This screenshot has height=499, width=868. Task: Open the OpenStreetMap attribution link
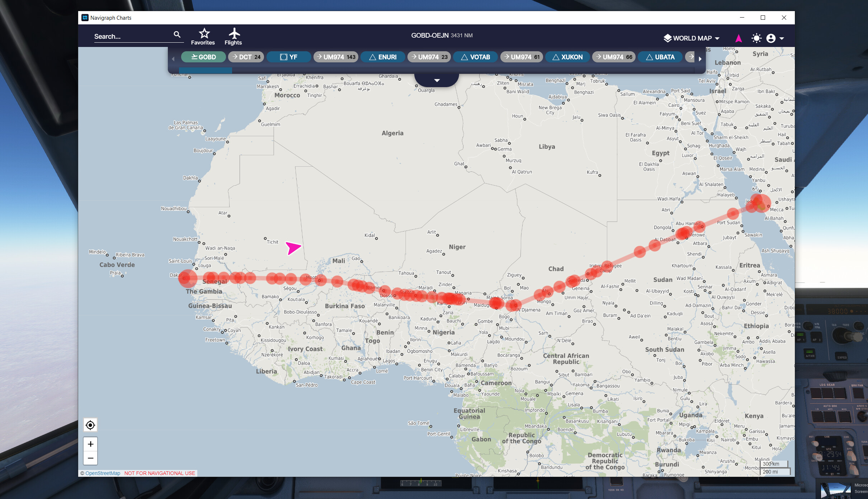coord(103,473)
